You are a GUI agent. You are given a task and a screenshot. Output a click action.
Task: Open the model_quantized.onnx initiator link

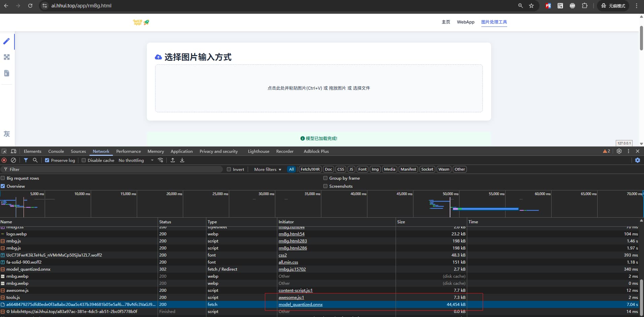click(300, 305)
